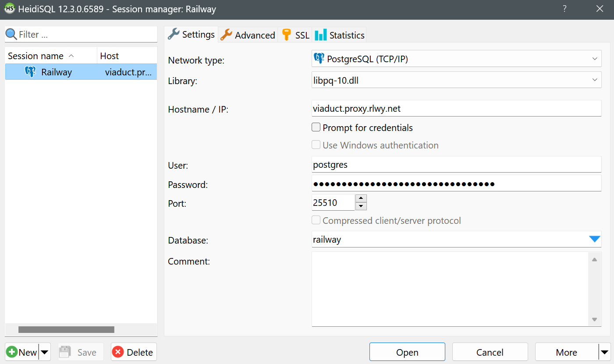This screenshot has width=614, height=364.
Task: Enable Prompt for credentials checkbox
Action: (x=316, y=127)
